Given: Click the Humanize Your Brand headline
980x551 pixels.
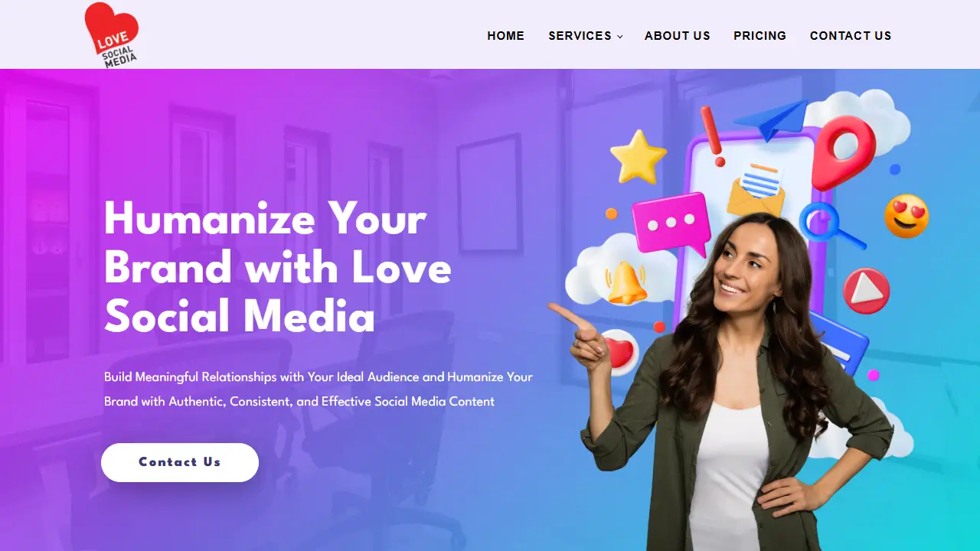Looking at the screenshot, I should click(x=278, y=267).
